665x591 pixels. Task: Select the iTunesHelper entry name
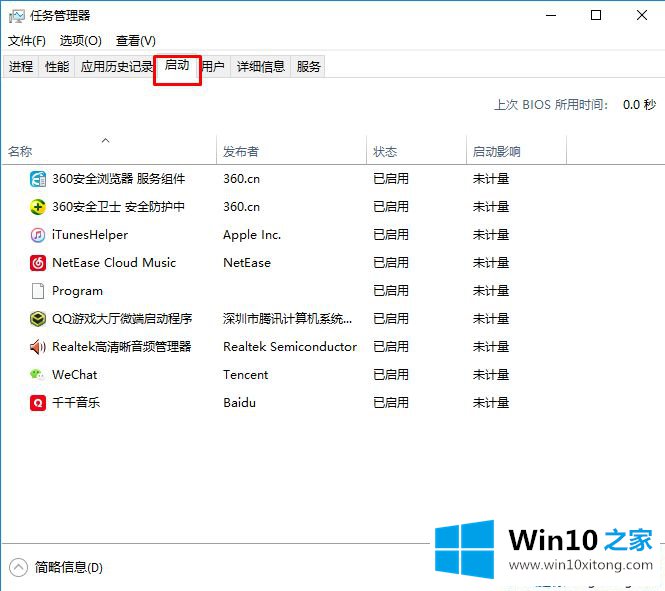(x=90, y=234)
